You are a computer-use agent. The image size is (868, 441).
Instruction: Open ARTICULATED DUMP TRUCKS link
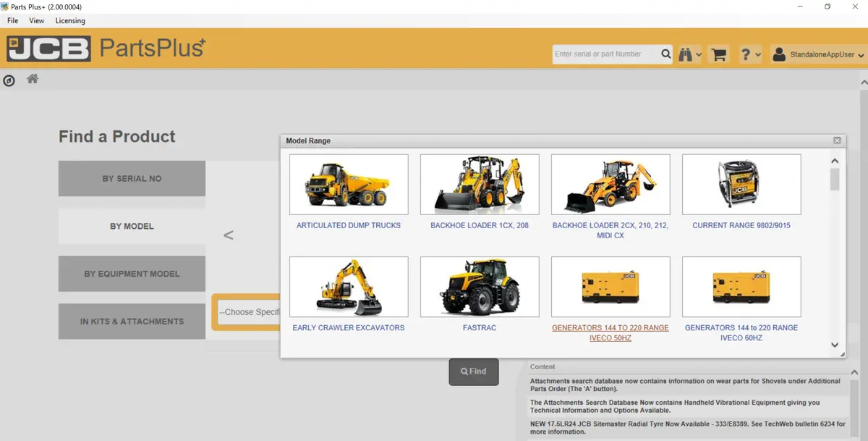(x=349, y=225)
